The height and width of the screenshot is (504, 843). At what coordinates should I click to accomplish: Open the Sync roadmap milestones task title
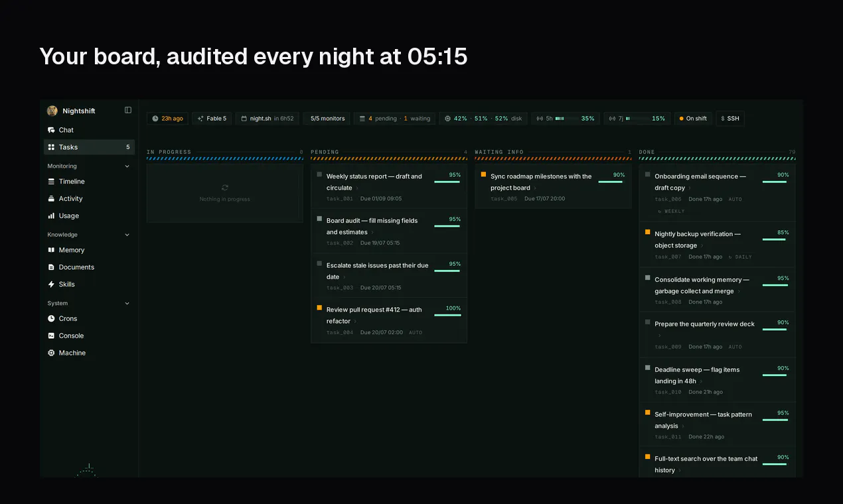pyautogui.click(x=541, y=182)
